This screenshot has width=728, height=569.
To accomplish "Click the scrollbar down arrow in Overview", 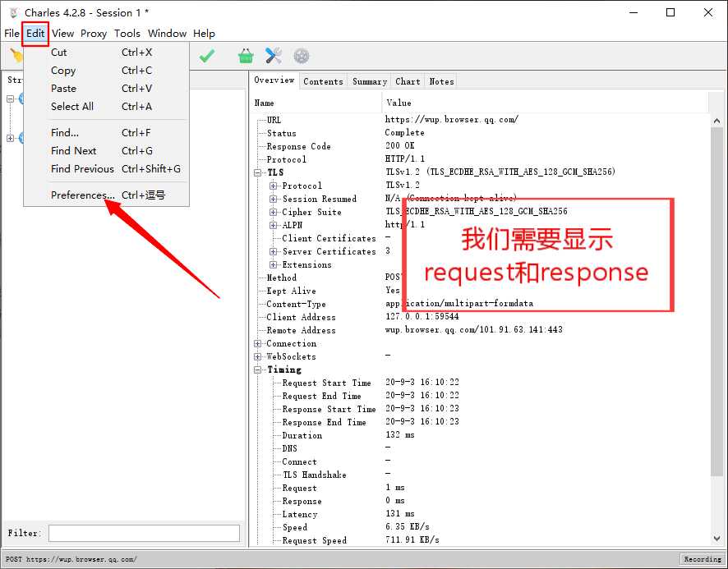I will pos(716,539).
